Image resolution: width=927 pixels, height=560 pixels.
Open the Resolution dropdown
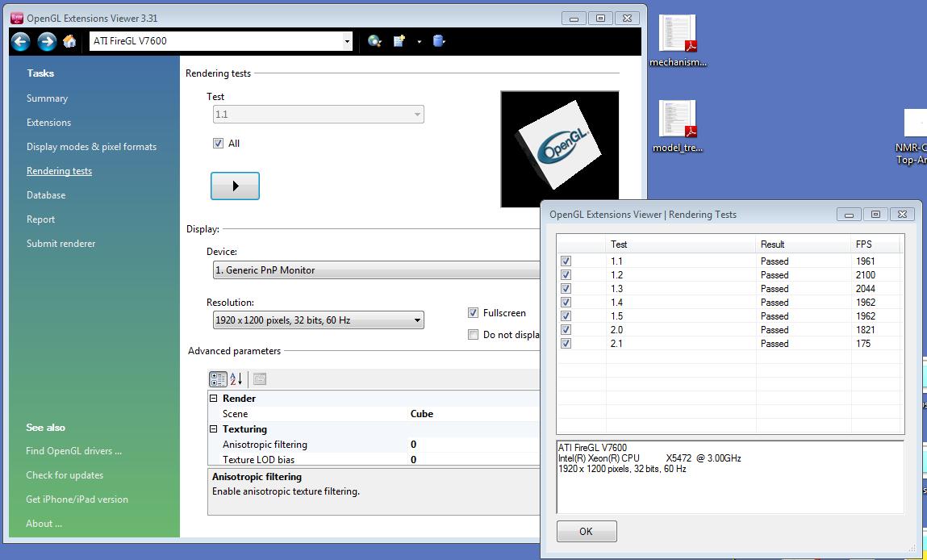pos(318,320)
